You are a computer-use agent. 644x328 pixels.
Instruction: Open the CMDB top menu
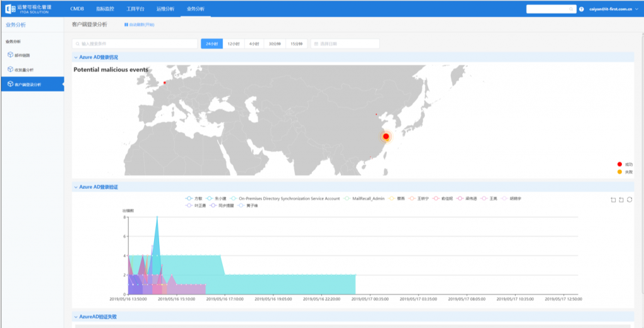77,9
